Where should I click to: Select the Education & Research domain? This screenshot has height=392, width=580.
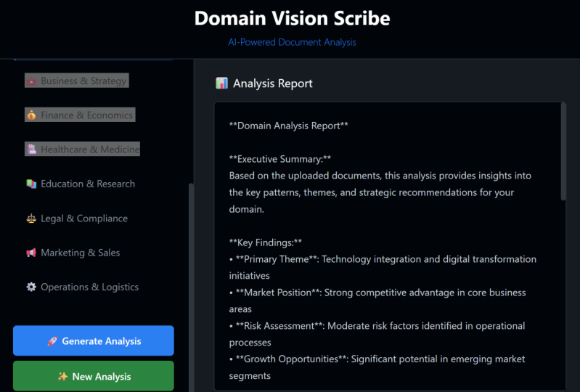coord(81,184)
